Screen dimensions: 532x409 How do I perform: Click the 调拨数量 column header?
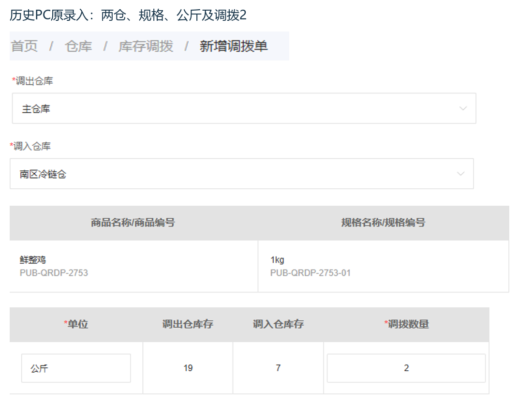(x=406, y=324)
